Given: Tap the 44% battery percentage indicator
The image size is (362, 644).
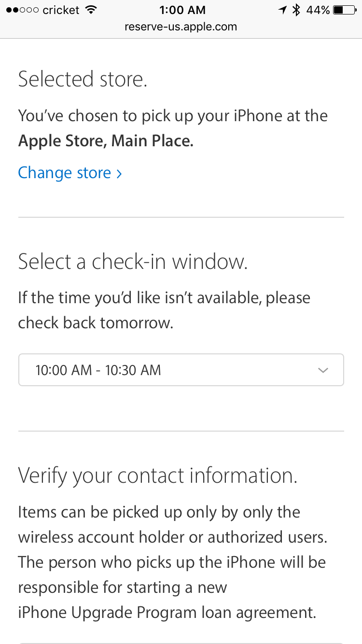Looking at the screenshot, I should pyautogui.click(x=318, y=10).
